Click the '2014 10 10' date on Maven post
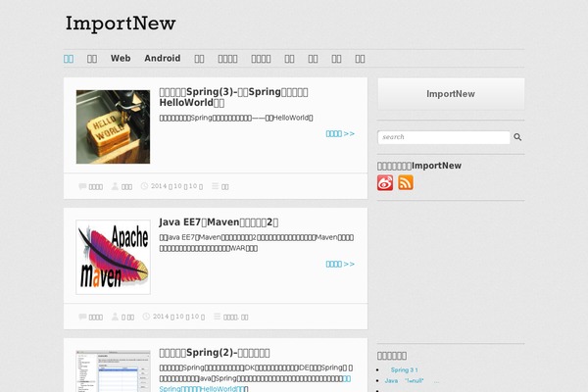 coord(178,317)
